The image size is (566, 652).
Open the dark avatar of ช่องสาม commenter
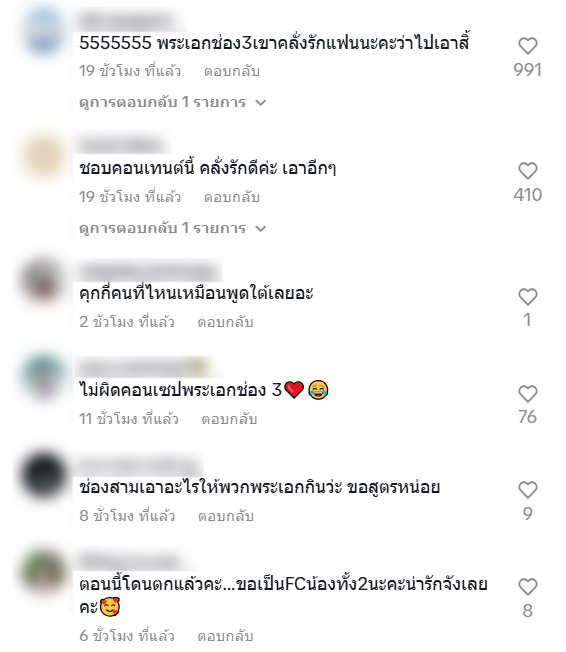coord(44,475)
